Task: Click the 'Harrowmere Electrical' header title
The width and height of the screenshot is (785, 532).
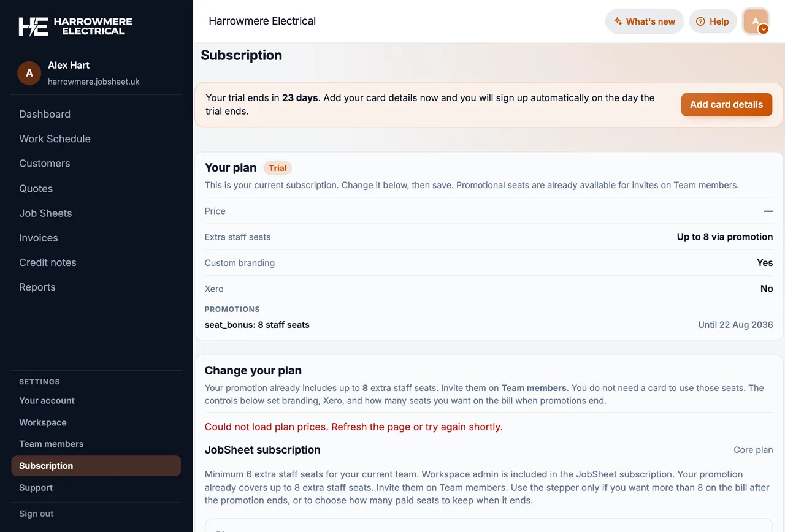Action: 262,21
